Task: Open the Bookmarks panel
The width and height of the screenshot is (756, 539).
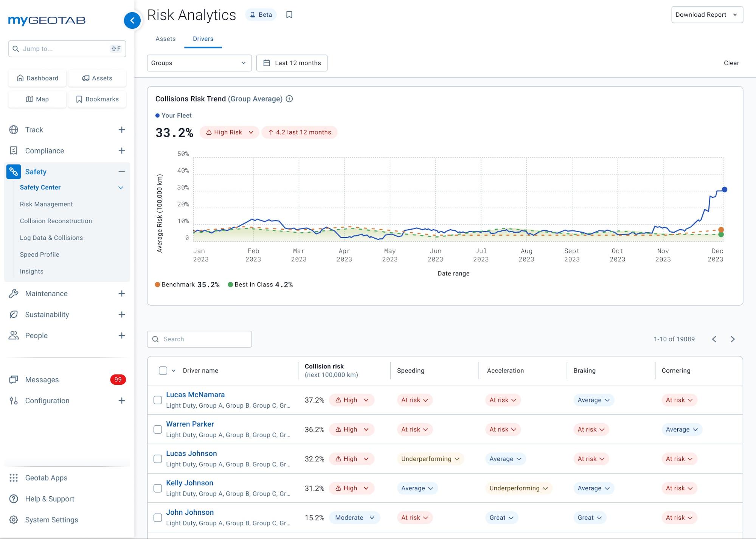Action: (x=97, y=99)
